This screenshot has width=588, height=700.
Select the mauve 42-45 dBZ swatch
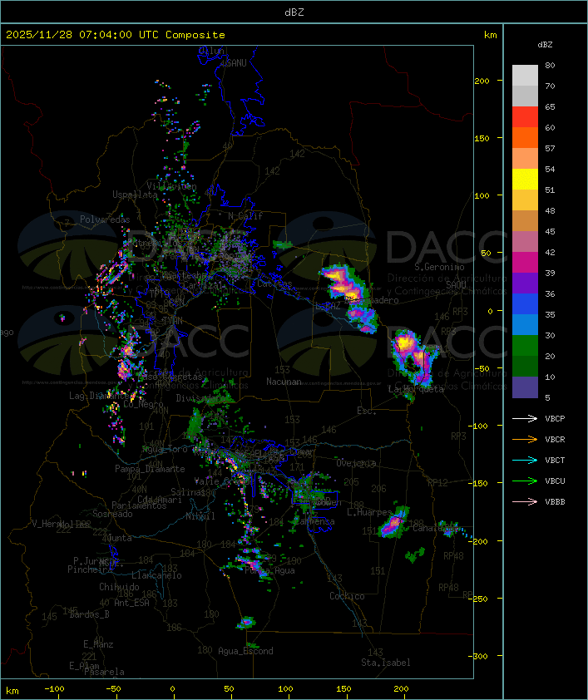pos(525,242)
